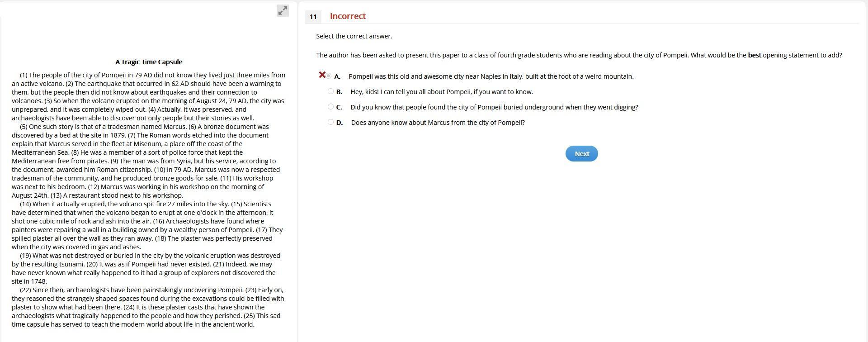
Task: Click the red X incorrect mark beside answer A
Action: (x=322, y=75)
